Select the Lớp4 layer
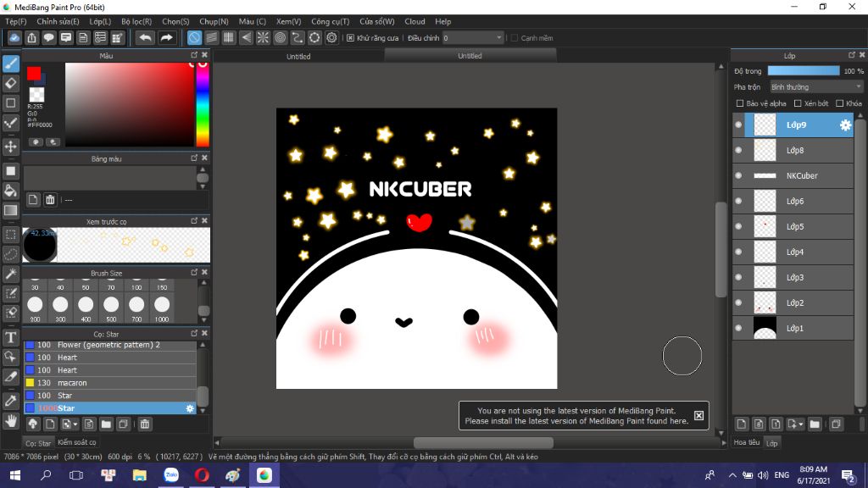This screenshot has height=488, width=868. tap(793, 252)
